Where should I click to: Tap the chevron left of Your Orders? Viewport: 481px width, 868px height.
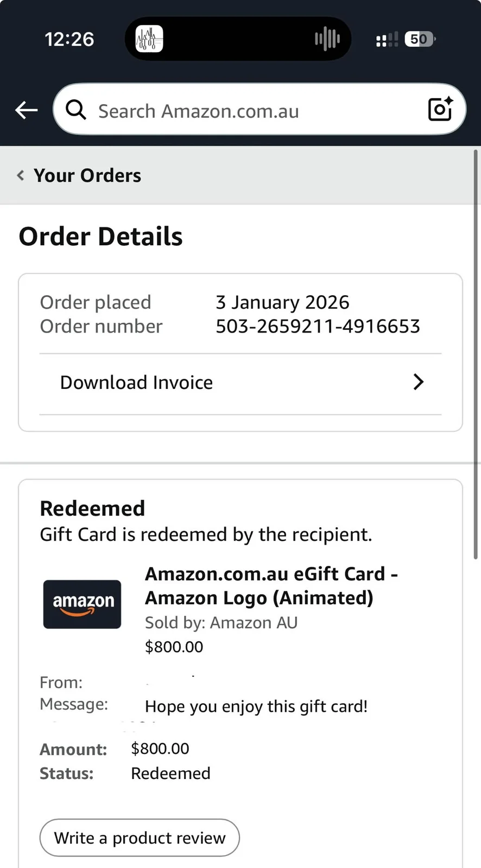point(21,175)
